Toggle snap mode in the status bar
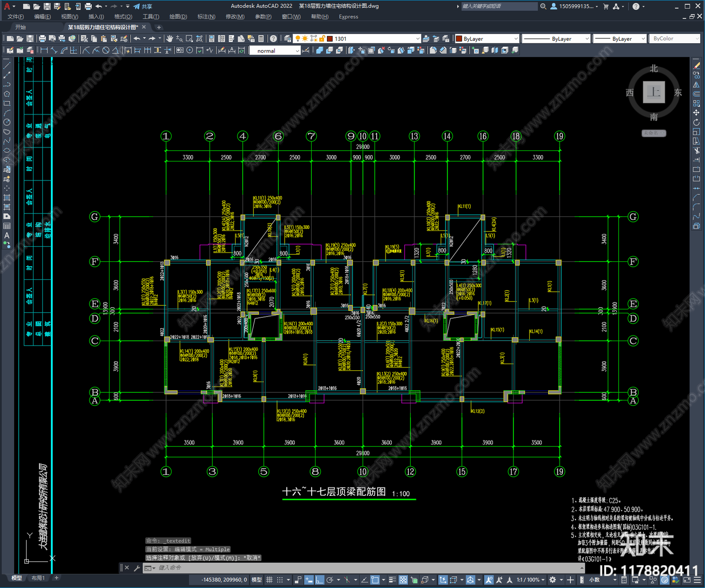 280,580
